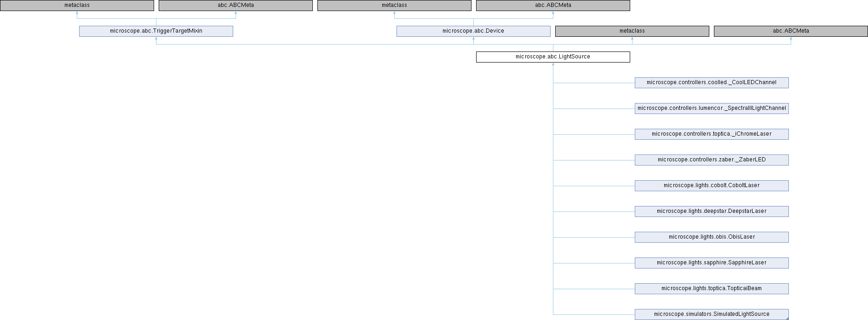Click the toptica.TopticaiBeam node
The image size is (868, 320).
711,289
